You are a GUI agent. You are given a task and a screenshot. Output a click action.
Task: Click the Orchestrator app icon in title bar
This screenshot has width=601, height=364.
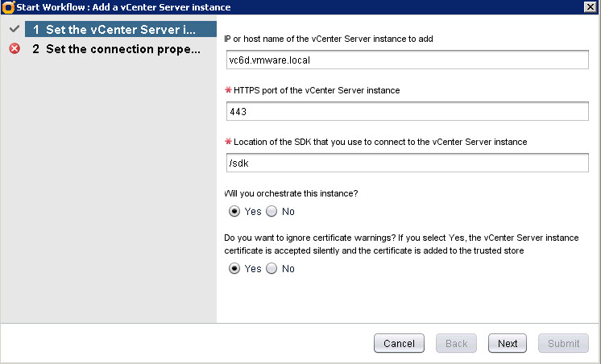click(x=8, y=7)
